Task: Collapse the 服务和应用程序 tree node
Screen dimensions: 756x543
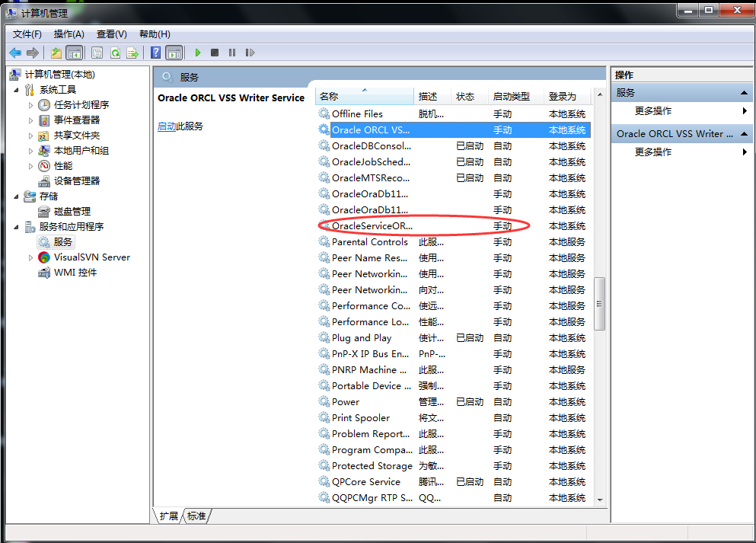Action: click(x=16, y=227)
